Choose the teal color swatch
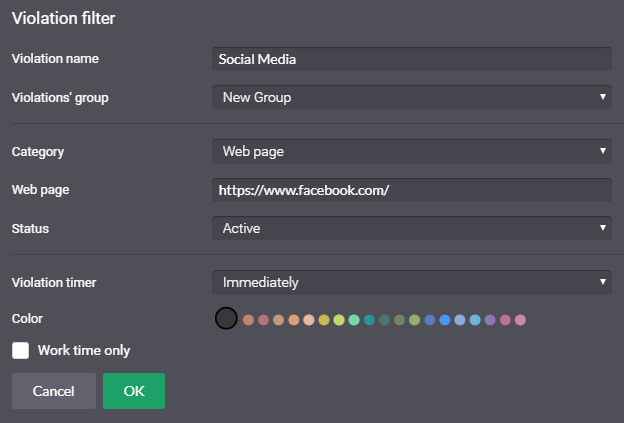Screen dimensions: 624x423 pos(369,320)
